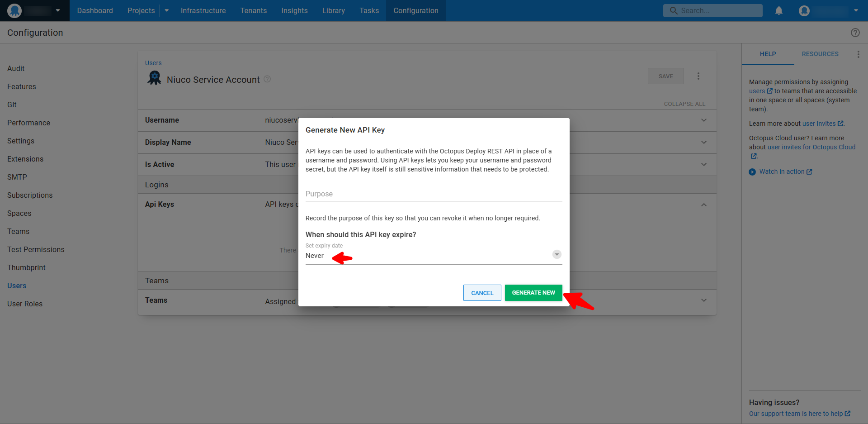Go to Test Permissions in the sidebar
Screen dimensions: 868x424
click(x=36, y=249)
